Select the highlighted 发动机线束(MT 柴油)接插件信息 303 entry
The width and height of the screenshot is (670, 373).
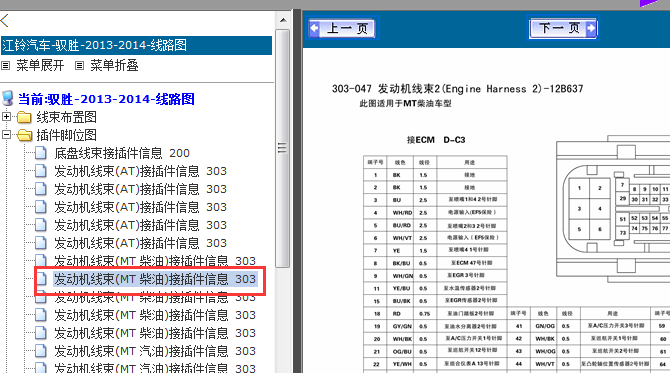155,279
